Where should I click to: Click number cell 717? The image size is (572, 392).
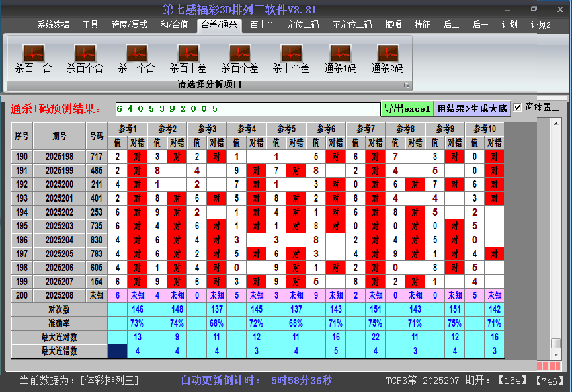[x=97, y=157]
